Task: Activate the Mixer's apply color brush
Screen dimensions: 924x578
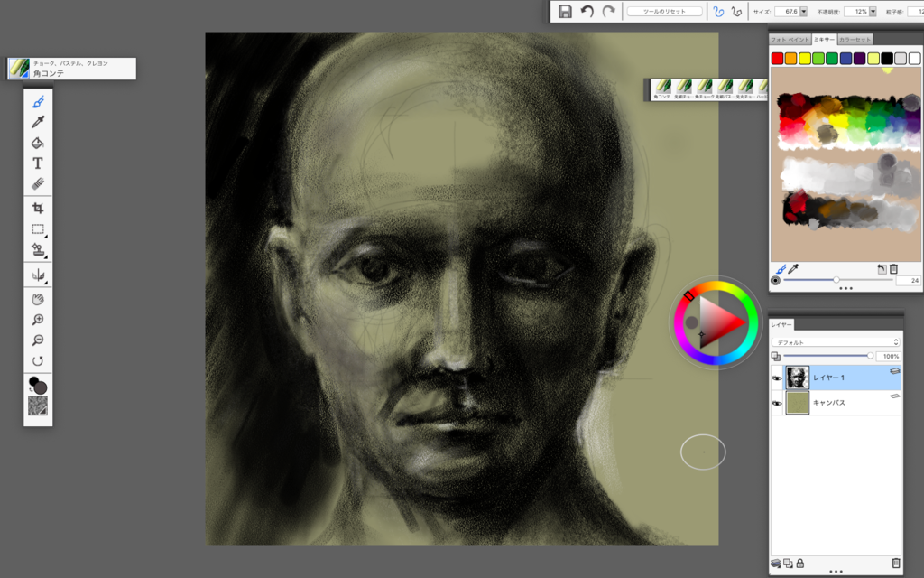Action: pyautogui.click(x=781, y=269)
